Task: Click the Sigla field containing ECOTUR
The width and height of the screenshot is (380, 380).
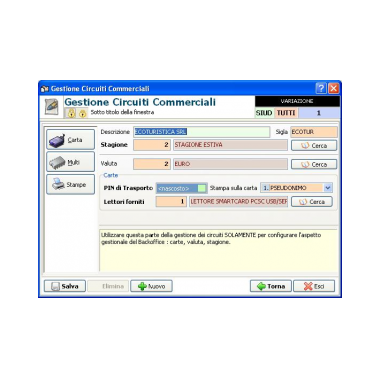Action: point(314,132)
